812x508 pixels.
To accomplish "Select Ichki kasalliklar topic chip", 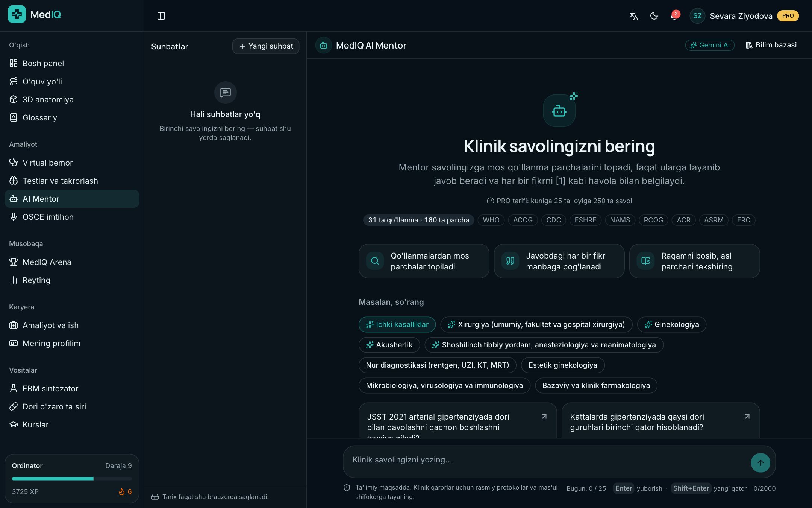I will [397, 325].
